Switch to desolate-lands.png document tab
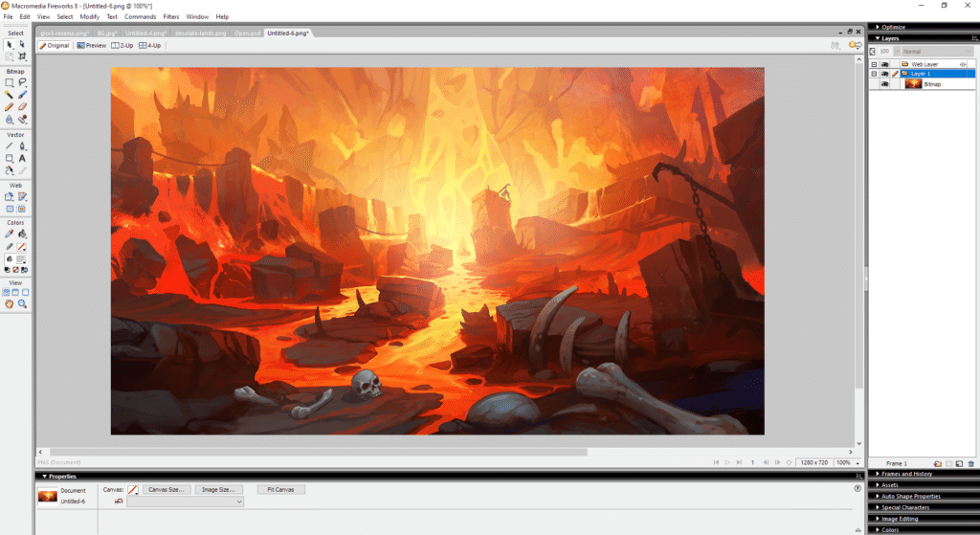This screenshot has width=980, height=535. tap(201, 33)
